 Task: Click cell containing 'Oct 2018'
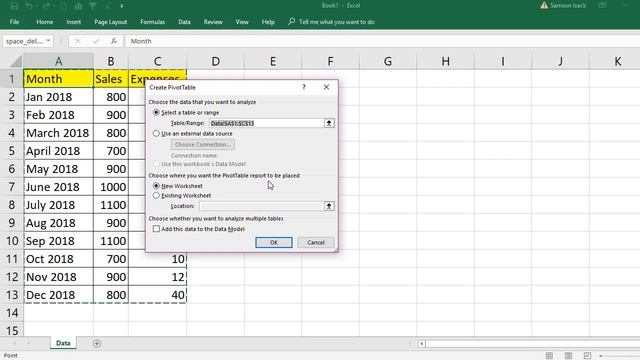[x=59, y=259]
